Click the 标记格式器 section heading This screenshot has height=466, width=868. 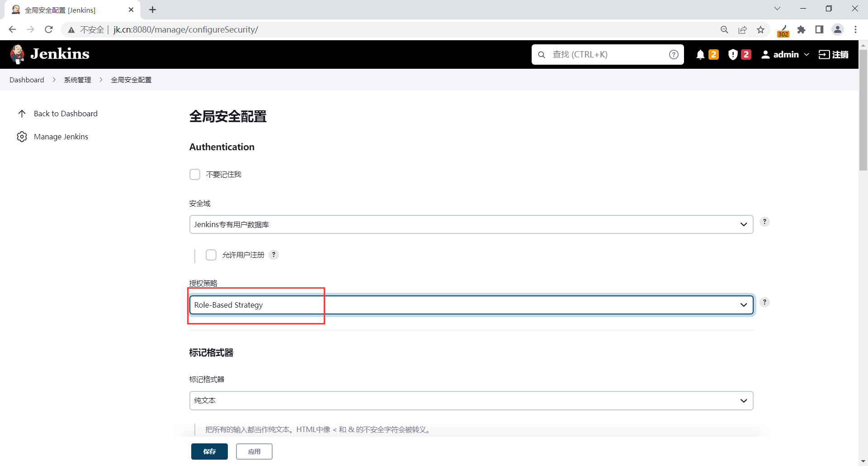coord(211,353)
